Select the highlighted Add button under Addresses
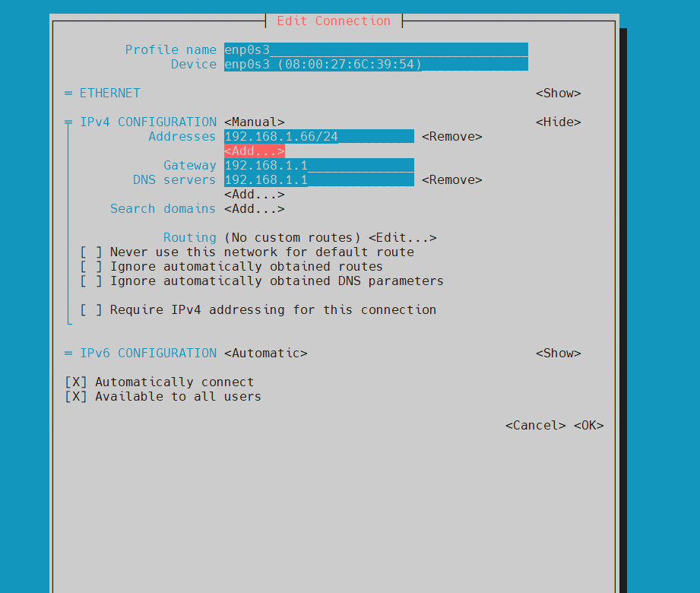This screenshot has width=700, height=593. pyautogui.click(x=254, y=151)
